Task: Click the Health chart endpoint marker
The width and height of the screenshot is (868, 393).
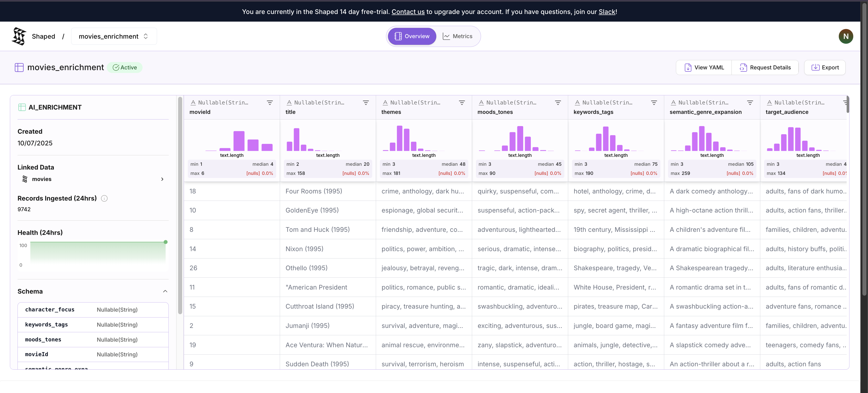Action: (x=165, y=242)
